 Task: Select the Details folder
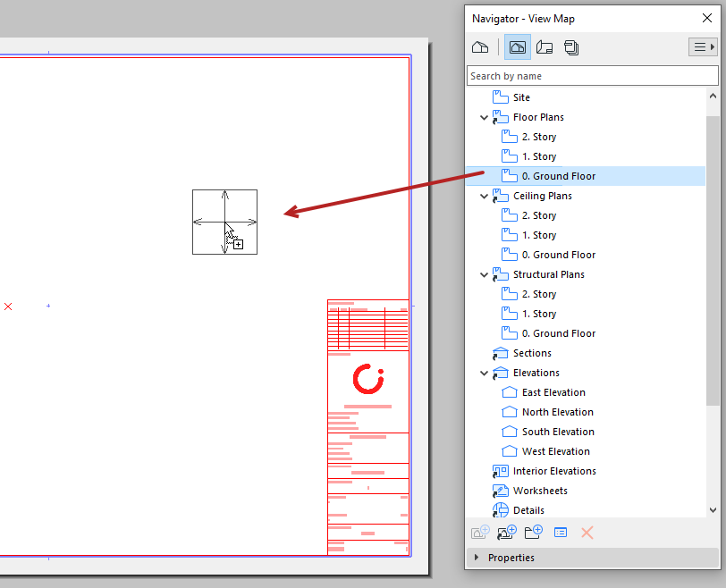click(528, 511)
